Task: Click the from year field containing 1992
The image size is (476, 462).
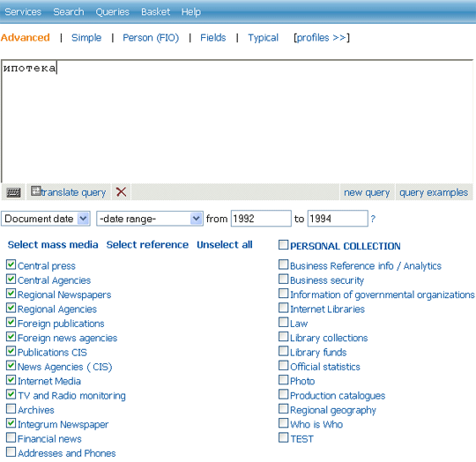Action: click(x=261, y=219)
